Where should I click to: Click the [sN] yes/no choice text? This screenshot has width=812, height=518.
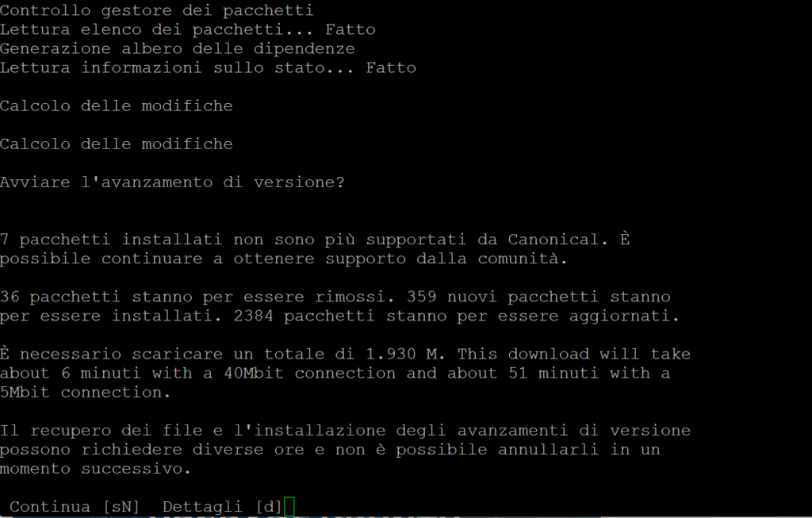click(x=121, y=507)
